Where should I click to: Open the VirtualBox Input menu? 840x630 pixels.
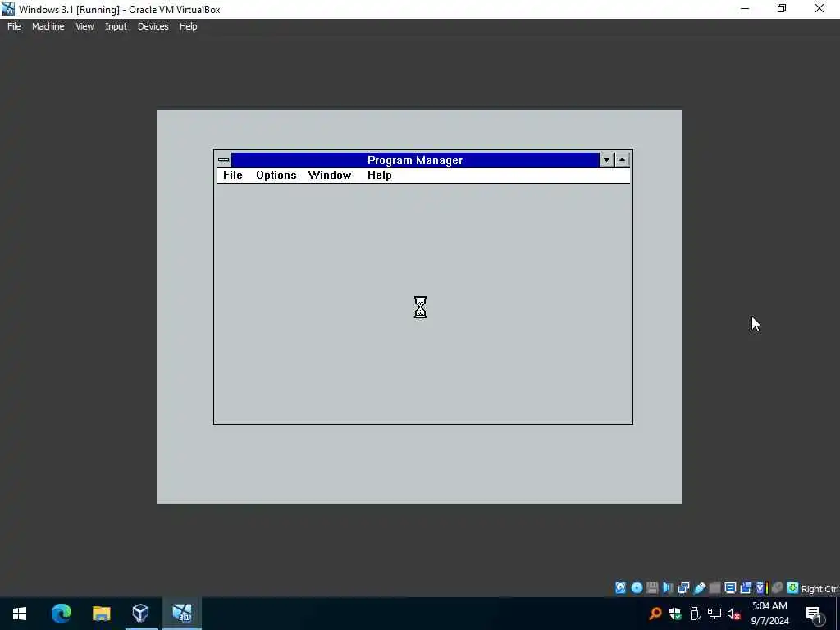point(116,26)
